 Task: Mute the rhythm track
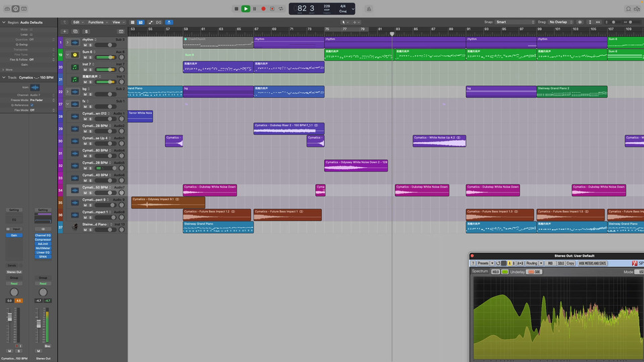point(85,45)
